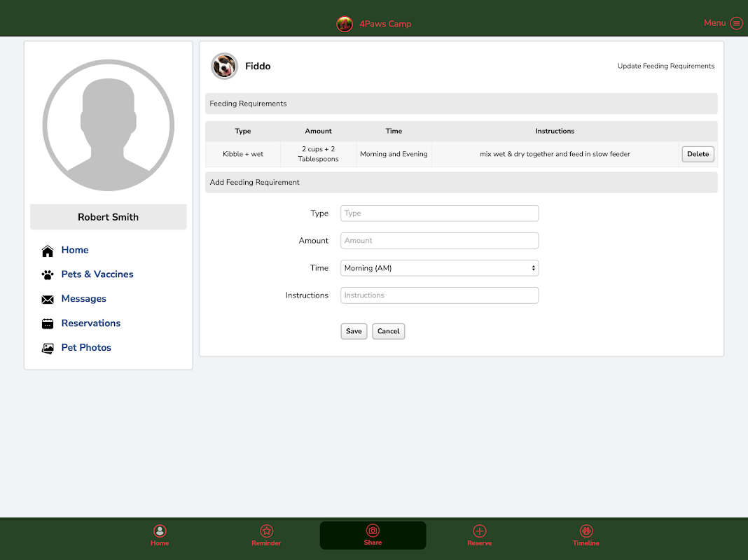Open the Home link in sidebar
Viewport: 748px width, 560px height.
(x=75, y=250)
